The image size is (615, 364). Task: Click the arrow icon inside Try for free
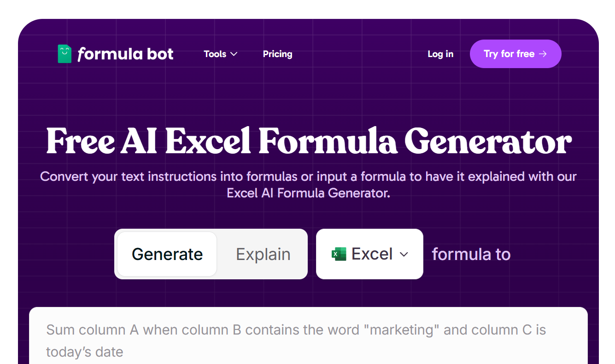(x=544, y=54)
